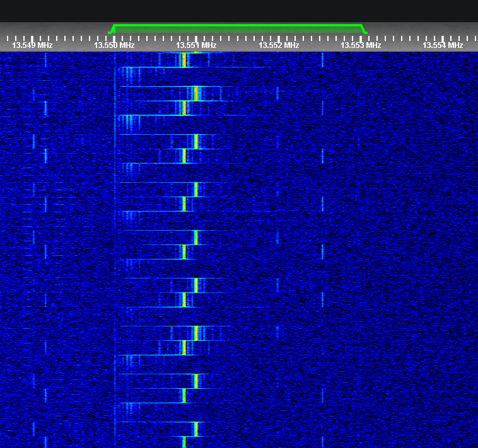This screenshot has height=448, width=478.
Task: Tune to the 13.550 MHz frequency label
Action: pyautogui.click(x=114, y=45)
